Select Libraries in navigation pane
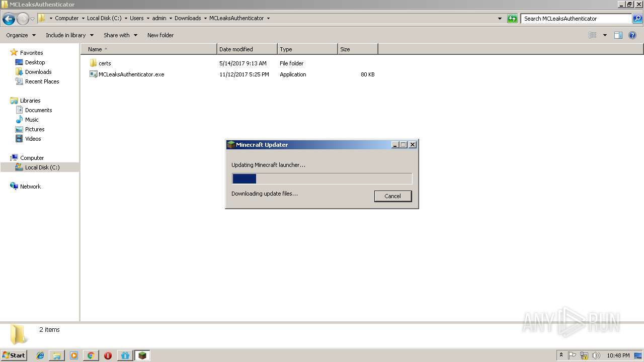 (x=30, y=101)
